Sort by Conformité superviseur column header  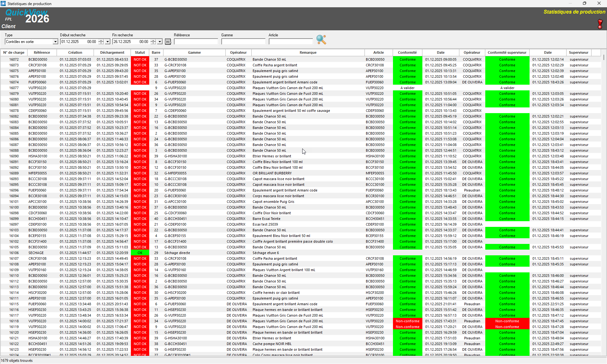coord(507,52)
